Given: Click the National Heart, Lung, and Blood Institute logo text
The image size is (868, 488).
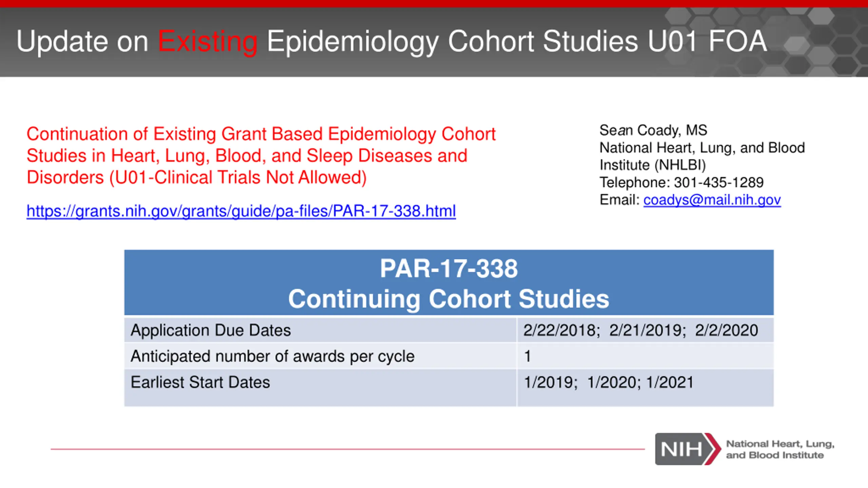Looking at the screenshot, I should (780, 449).
